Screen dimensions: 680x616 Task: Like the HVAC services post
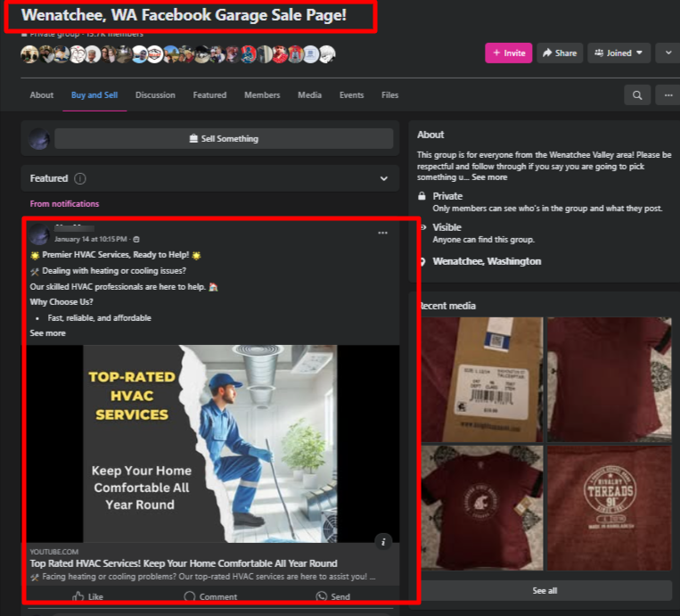point(87,596)
